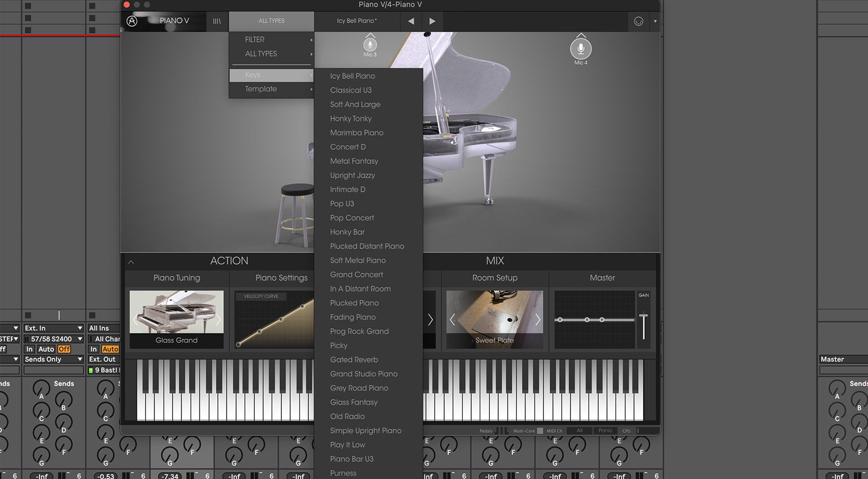868x479 pixels.
Task: Open the Template submenu entry
Action: pyautogui.click(x=272, y=89)
